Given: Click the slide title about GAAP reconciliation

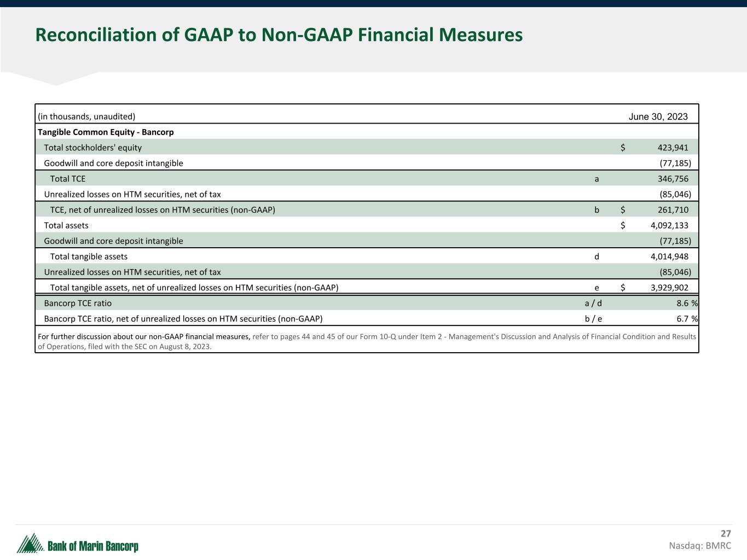Looking at the screenshot, I should click(x=279, y=35).
